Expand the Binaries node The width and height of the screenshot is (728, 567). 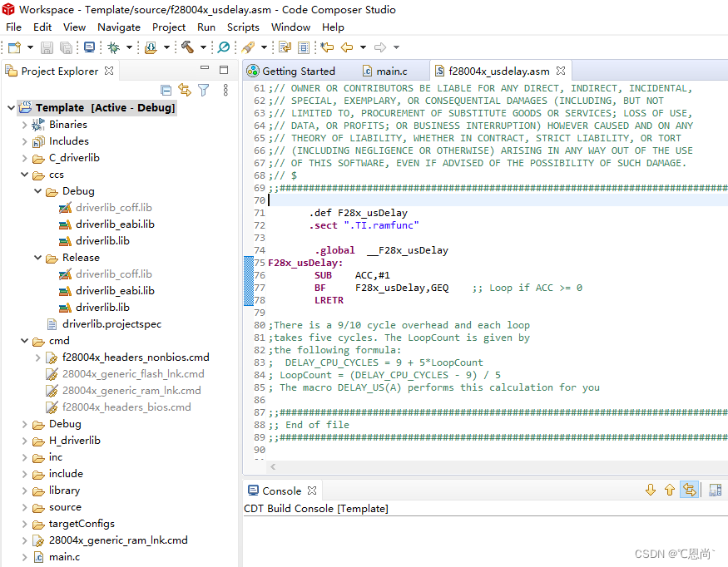[x=25, y=125]
